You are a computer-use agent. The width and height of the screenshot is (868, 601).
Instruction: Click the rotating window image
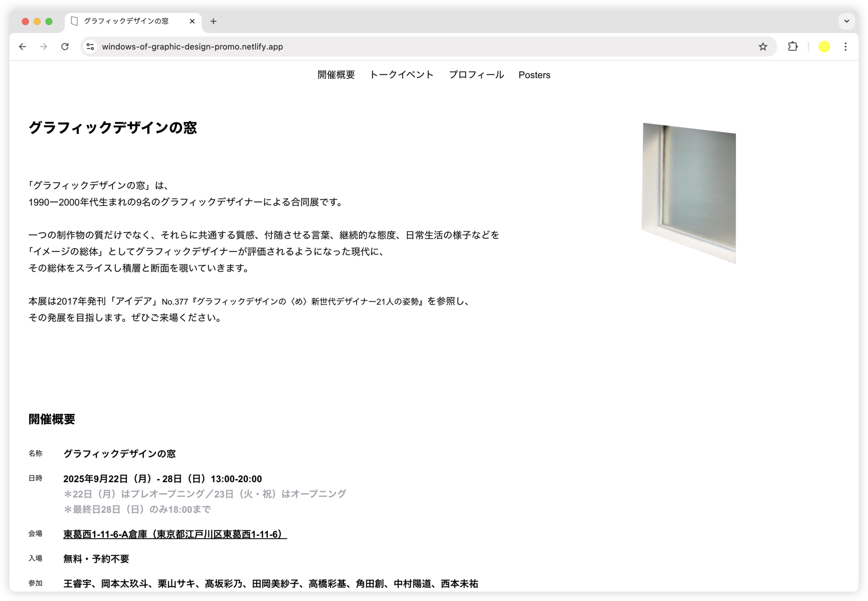tap(689, 193)
